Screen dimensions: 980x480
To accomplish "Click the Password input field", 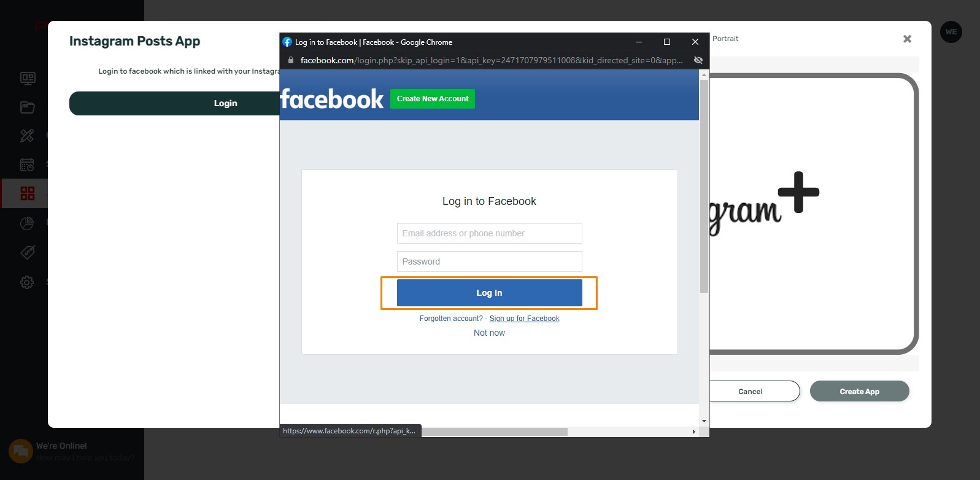I will coord(489,261).
